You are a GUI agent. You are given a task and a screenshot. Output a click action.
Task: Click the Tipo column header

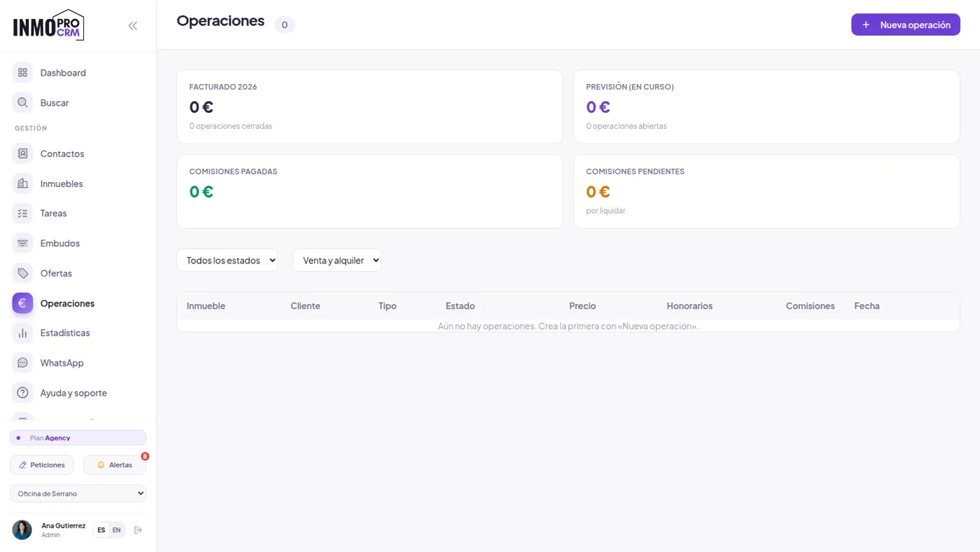point(388,306)
